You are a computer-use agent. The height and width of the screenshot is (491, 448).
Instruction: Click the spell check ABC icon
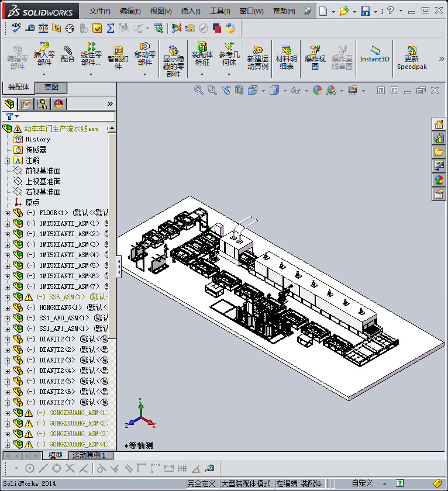point(16,28)
